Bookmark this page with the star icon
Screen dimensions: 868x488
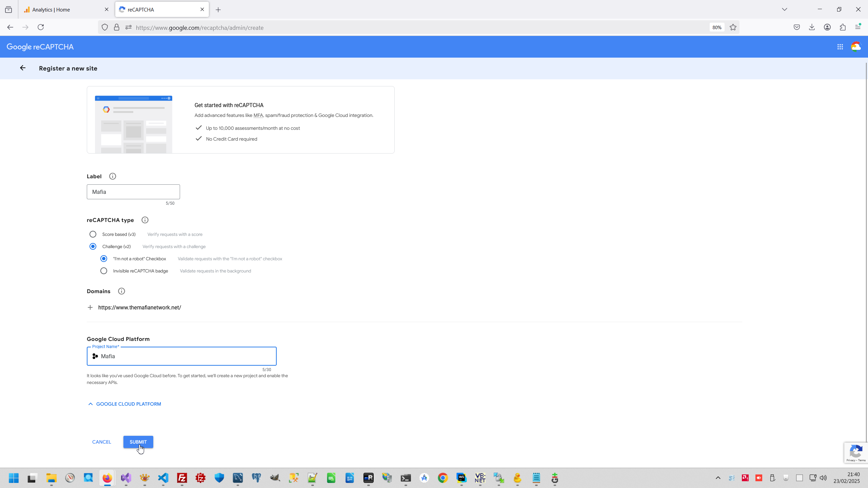point(733,27)
